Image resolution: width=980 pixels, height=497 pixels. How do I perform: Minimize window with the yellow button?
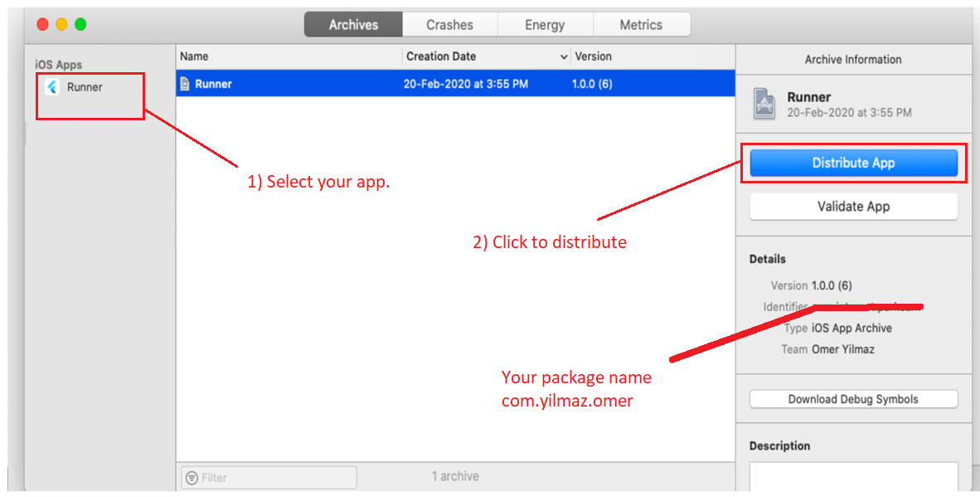tap(61, 24)
